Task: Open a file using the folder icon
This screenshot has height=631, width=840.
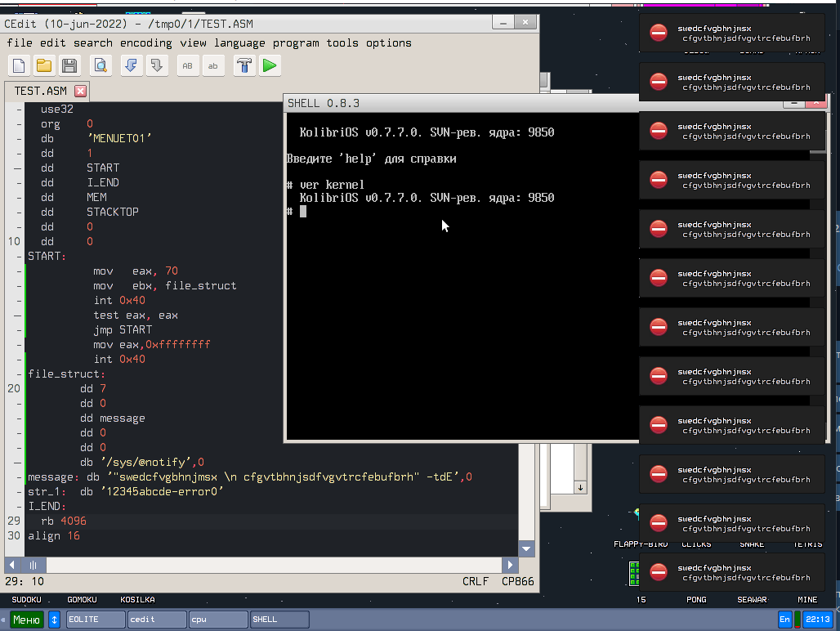Action: coord(44,65)
